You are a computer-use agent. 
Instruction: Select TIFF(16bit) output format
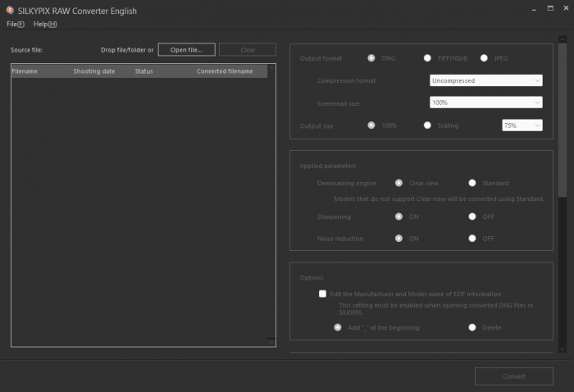[427, 58]
